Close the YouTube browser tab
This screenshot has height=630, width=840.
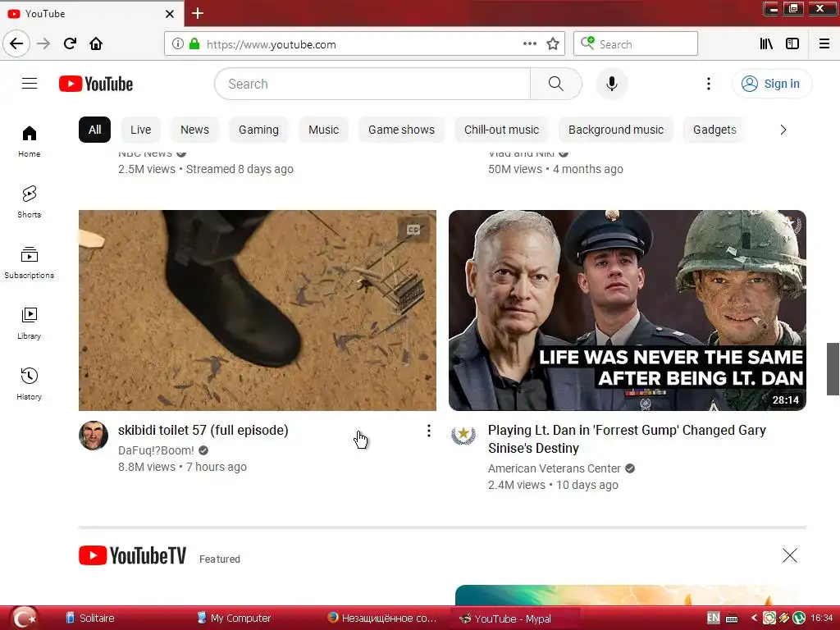click(x=169, y=14)
